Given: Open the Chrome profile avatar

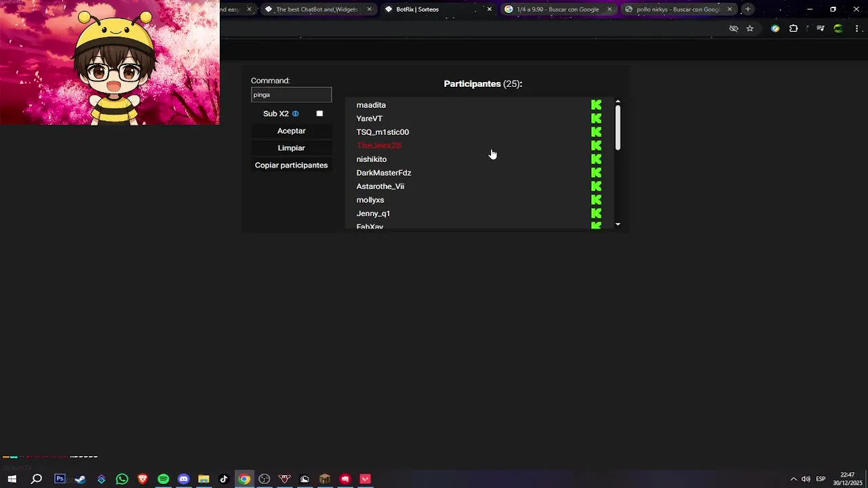Looking at the screenshot, I should (x=839, y=28).
